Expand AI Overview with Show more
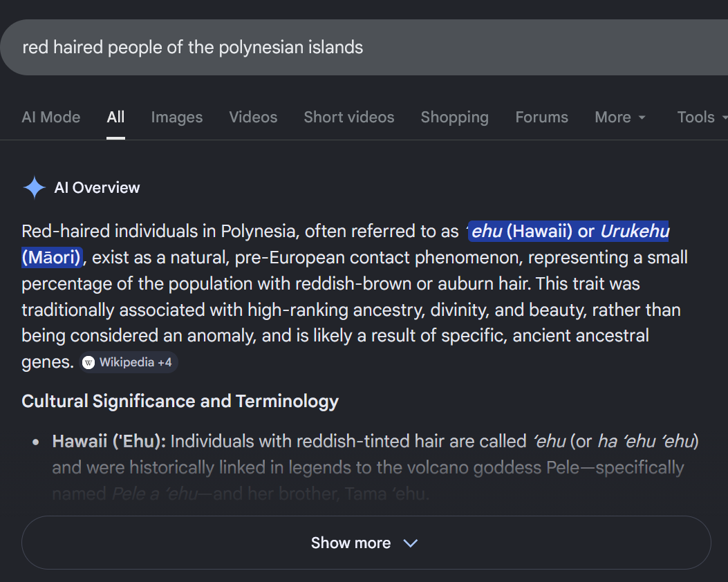The height and width of the screenshot is (582, 728). pyautogui.click(x=366, y=543)
